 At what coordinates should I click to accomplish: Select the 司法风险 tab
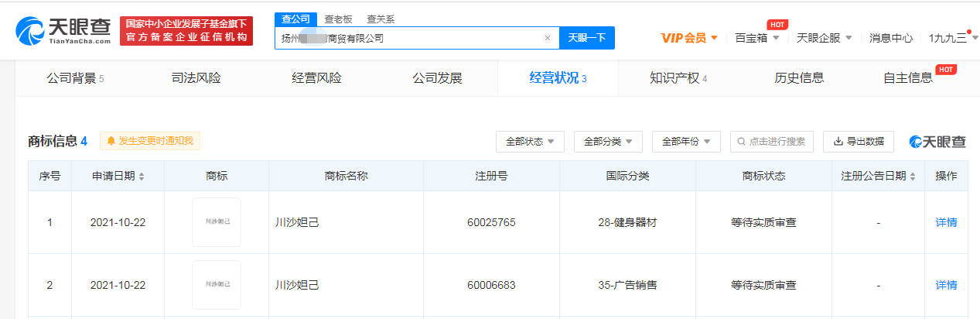click(x=196, y=78)
